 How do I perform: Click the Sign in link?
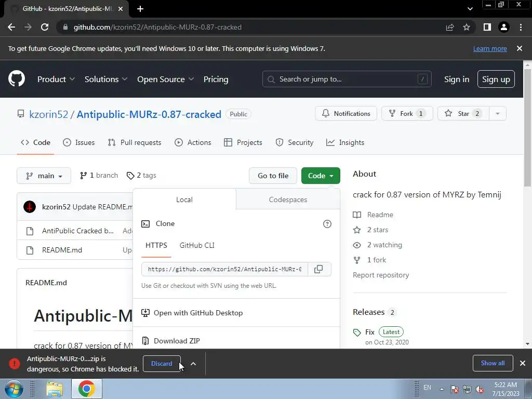[457, 79]
